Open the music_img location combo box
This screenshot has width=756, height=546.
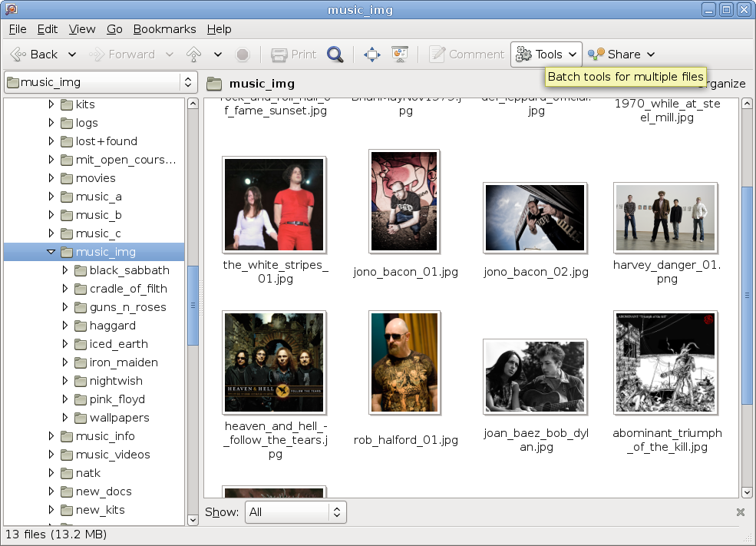tap(101, 82)
